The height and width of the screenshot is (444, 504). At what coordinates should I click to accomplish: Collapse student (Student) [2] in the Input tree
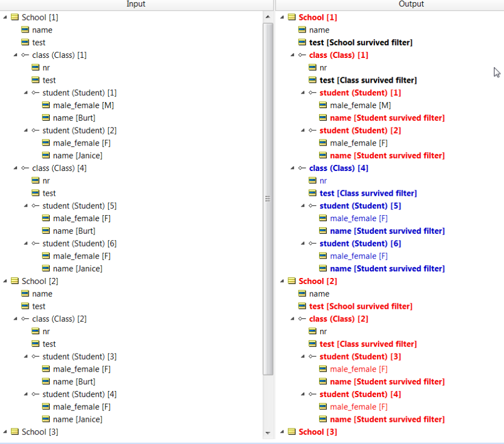click(26, 131)
